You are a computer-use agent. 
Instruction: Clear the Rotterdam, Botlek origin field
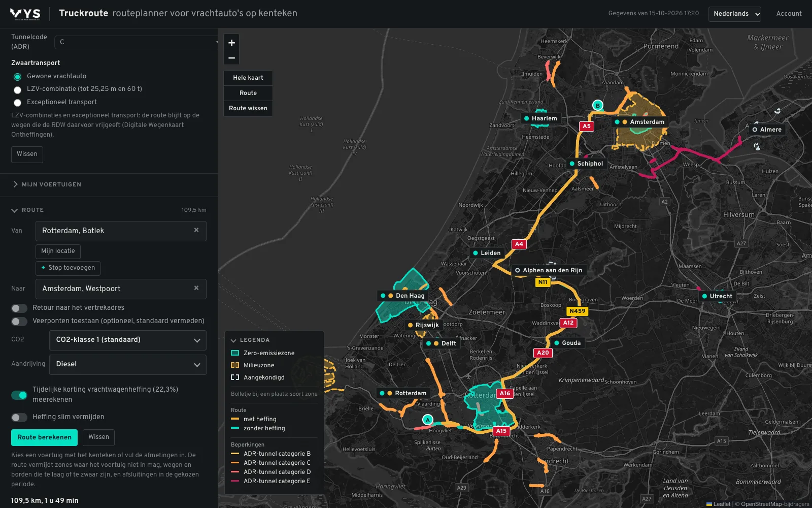pos(196,230)
